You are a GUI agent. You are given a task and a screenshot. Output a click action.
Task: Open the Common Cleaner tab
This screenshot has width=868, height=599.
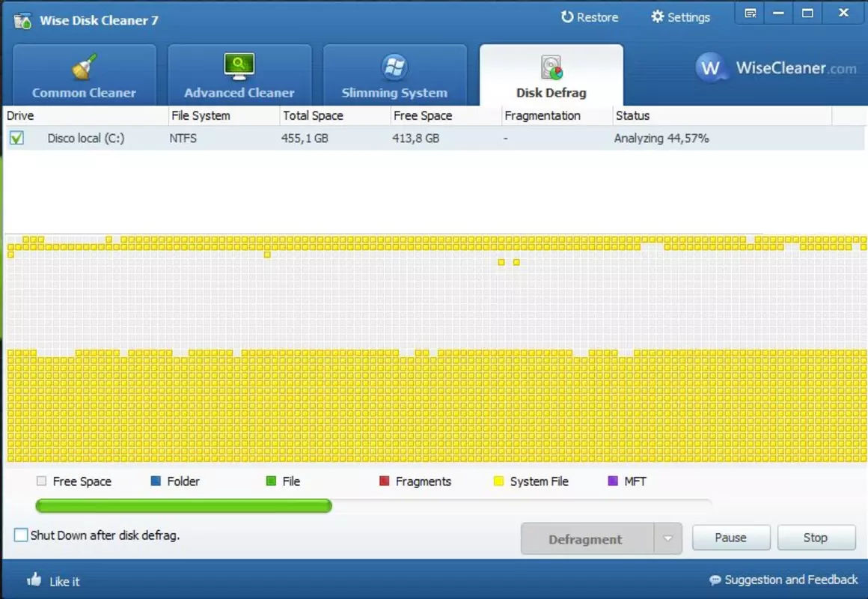click(x=84, y=75)
